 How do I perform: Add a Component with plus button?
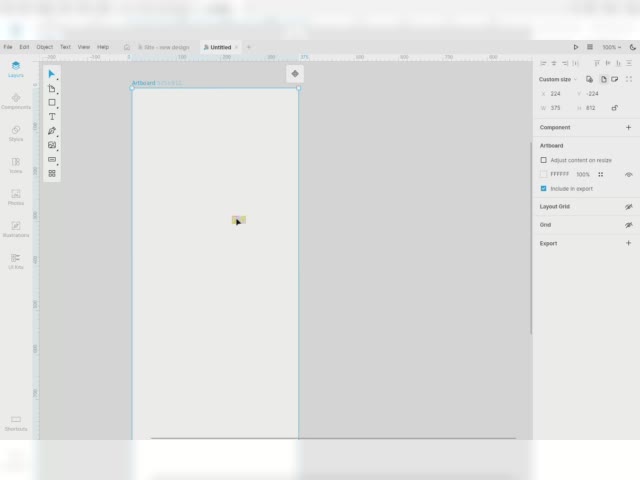pos(629,127)
